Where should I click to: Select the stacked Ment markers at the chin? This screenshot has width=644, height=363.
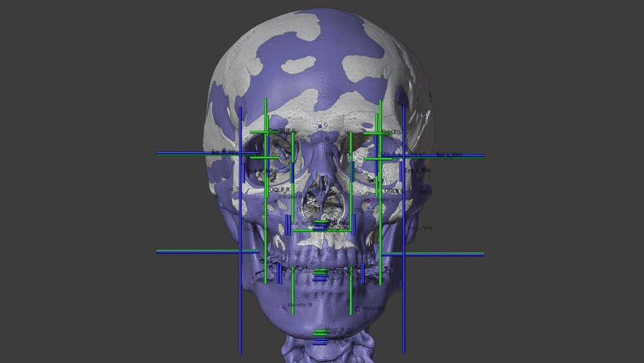pyautogui.click(x=320, y=337)
